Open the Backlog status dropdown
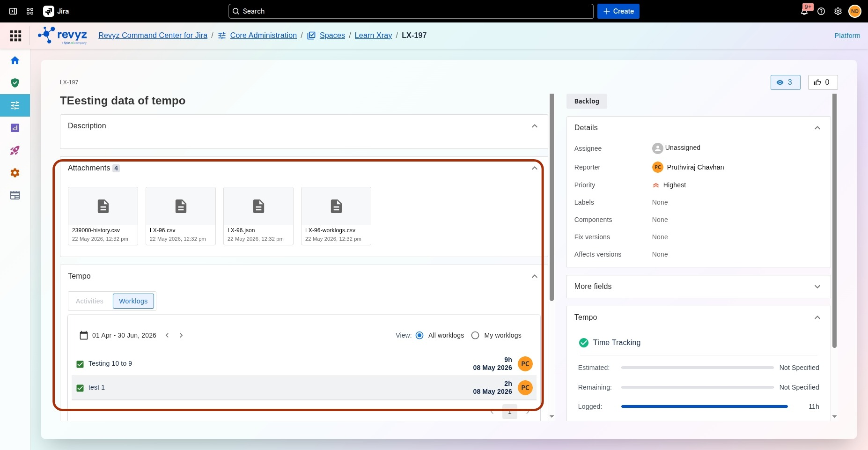The height and width of the screenshot is (450, 868). [587, 101]
